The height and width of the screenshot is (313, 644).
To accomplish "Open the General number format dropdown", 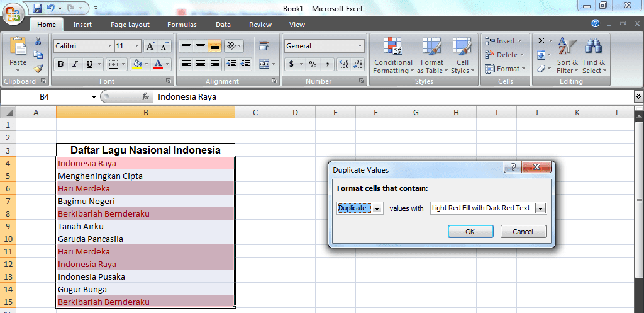I will [360, 46].
